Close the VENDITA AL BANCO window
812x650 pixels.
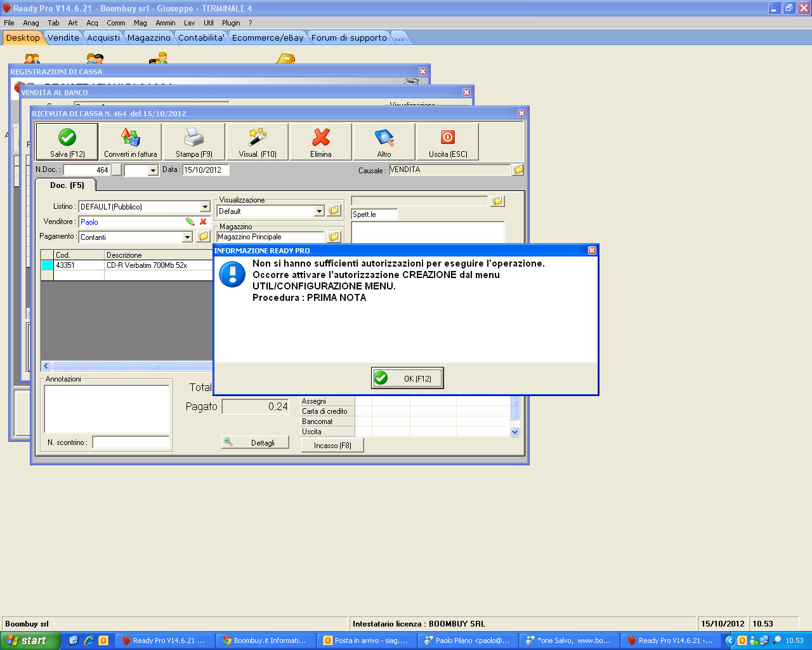(466, 92)
